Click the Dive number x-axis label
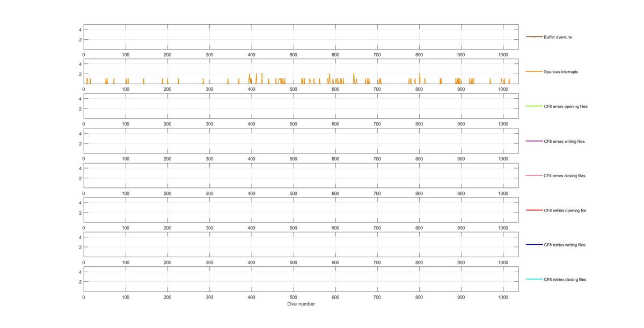Image resolution: width=644 pixels, height=328 pixels. (301, 304)
